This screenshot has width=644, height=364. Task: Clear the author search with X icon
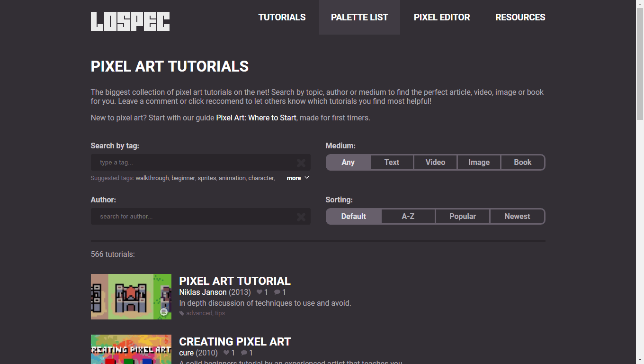[x=301, y=217]
